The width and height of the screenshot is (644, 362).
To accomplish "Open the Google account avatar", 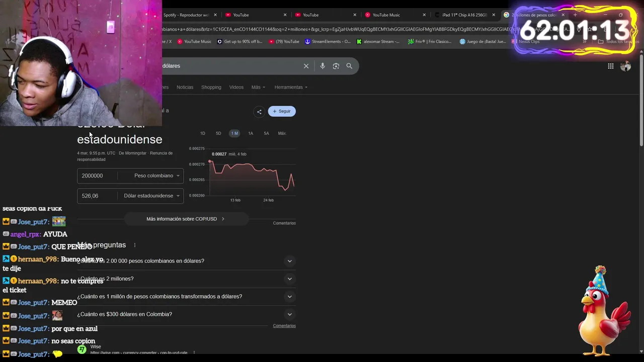I will pyautogui.click(x=625, y=66).
